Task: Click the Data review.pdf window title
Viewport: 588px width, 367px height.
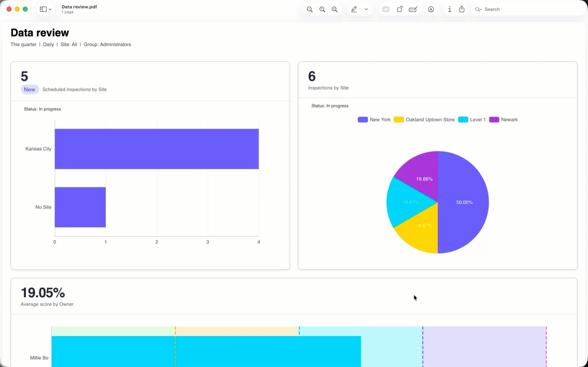Action: point(79,7)
